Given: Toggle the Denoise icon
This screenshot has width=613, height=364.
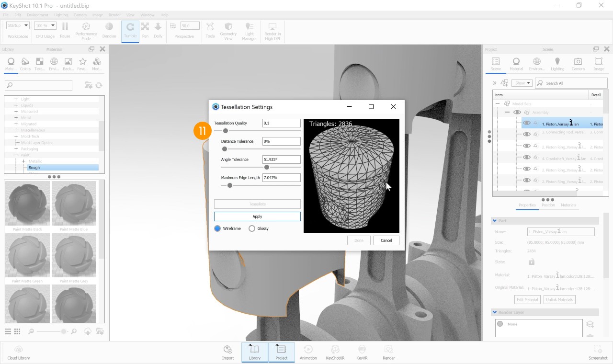Looking at the screenshot, I should pos(109,27).
